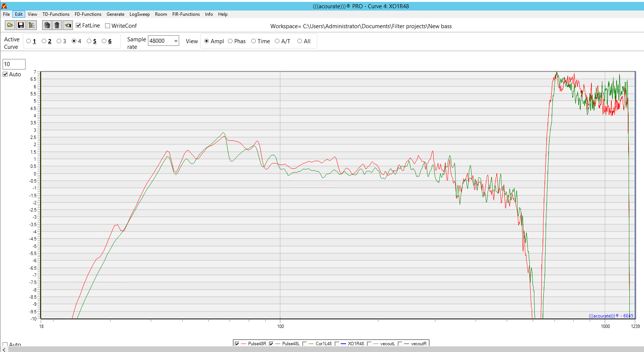
Task: Click the amplitude range input showing 10
Action: [x=14, y=64]
